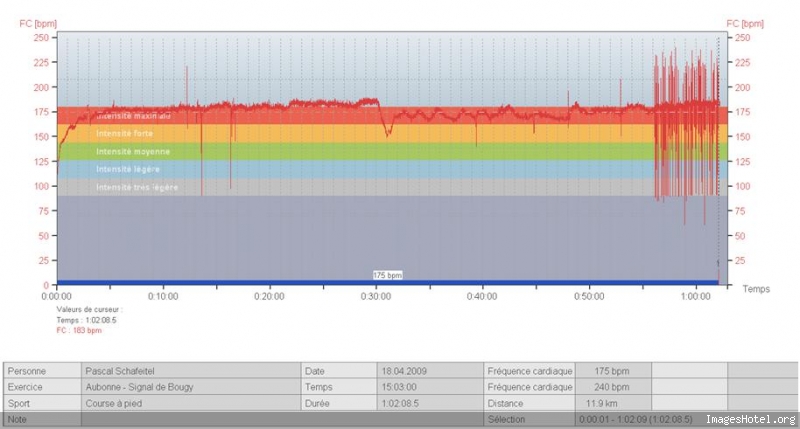Select the Intensité forte orange band
This screenshot has height=429, width=800.
click(392, 134)
